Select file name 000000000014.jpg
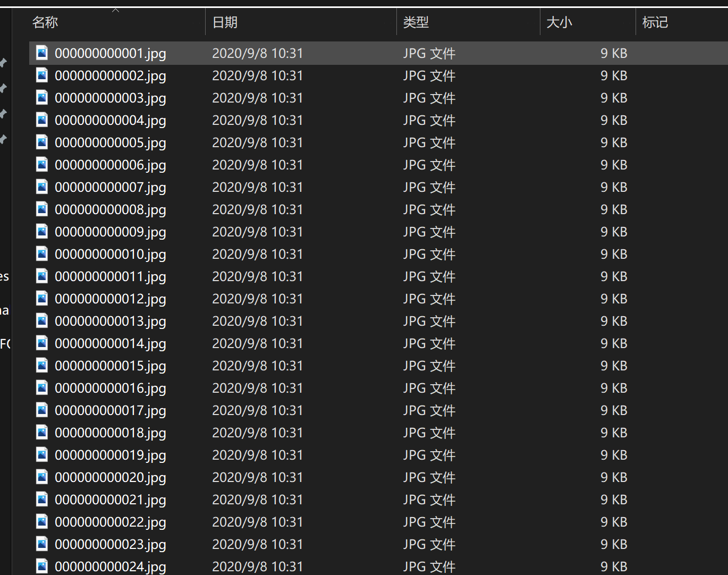The image size is (728, 575). [x=111, y=344]
